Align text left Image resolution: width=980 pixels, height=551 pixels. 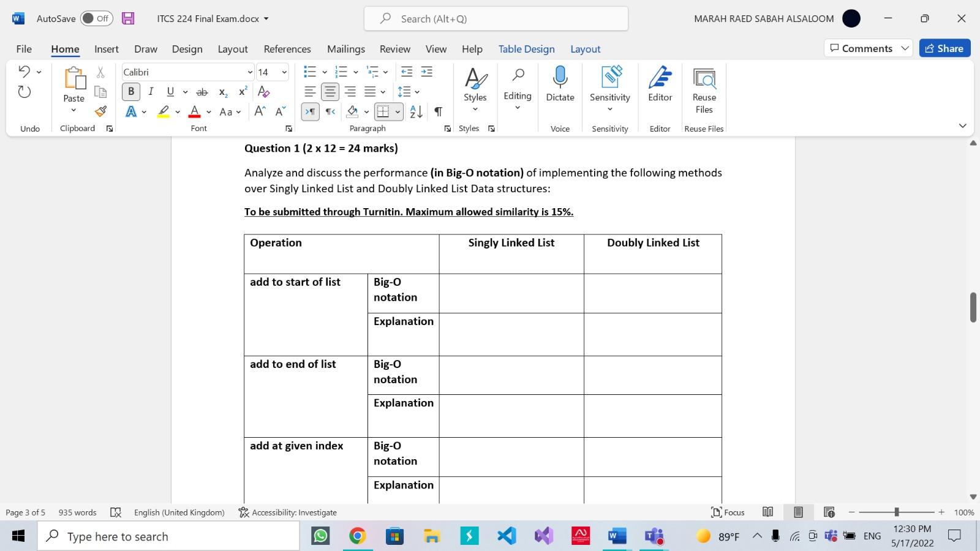point(310,92)
